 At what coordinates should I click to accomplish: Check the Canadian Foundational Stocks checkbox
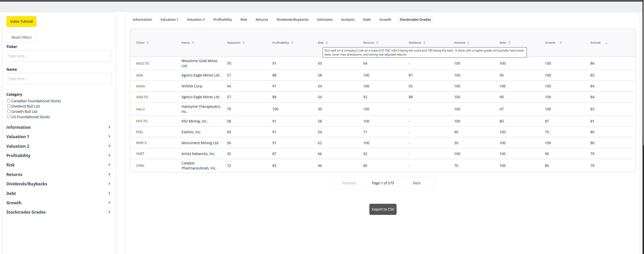[9, 101]
